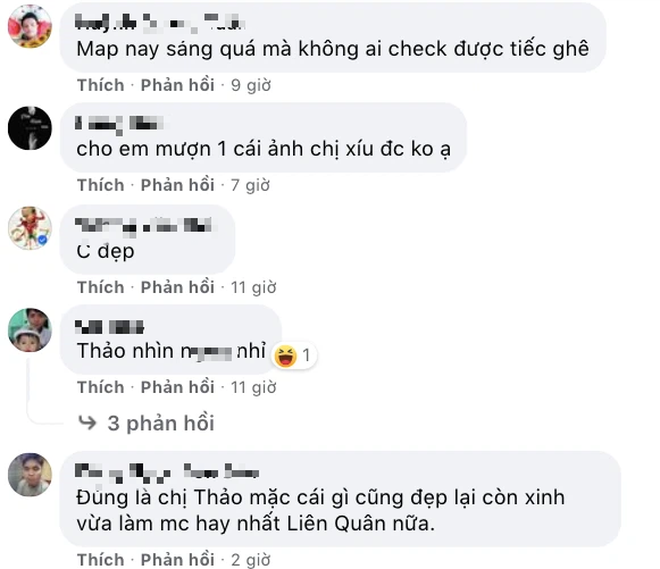Open the '2 giờ' timestamp link
Viewport: 660px width, 569px height.
[251, 560]
